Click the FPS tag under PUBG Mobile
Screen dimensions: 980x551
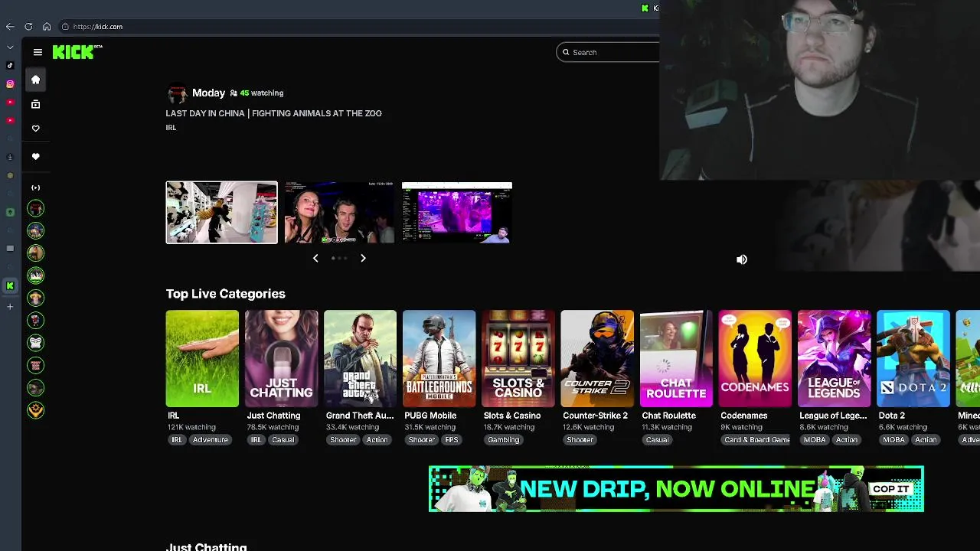tap(452, 440)
